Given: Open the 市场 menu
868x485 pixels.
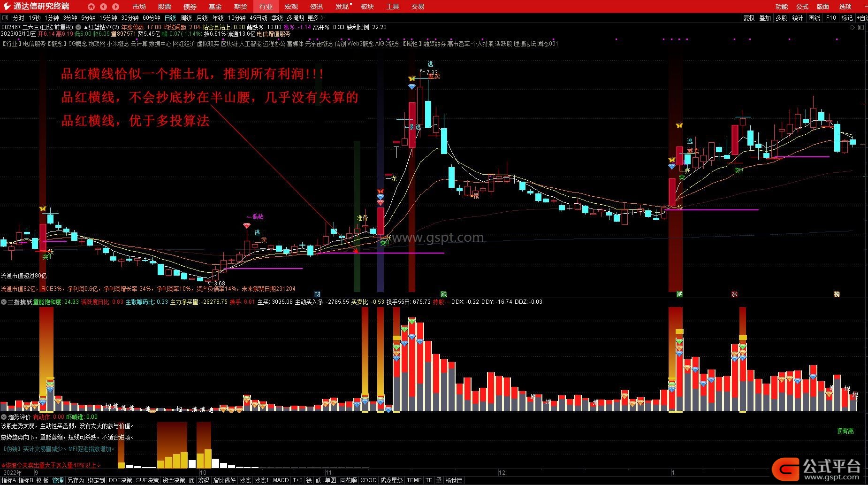Looking at the screenshot, I should [x=139, y=7].
